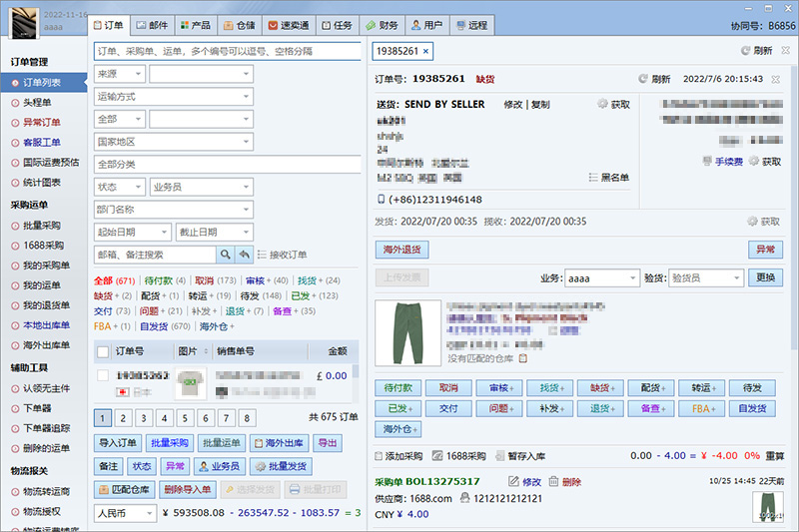The height and width of the screenshot is (532, 799).
Task: Open 头程单 in the sidebar
Action: click(x=37, y=103)
